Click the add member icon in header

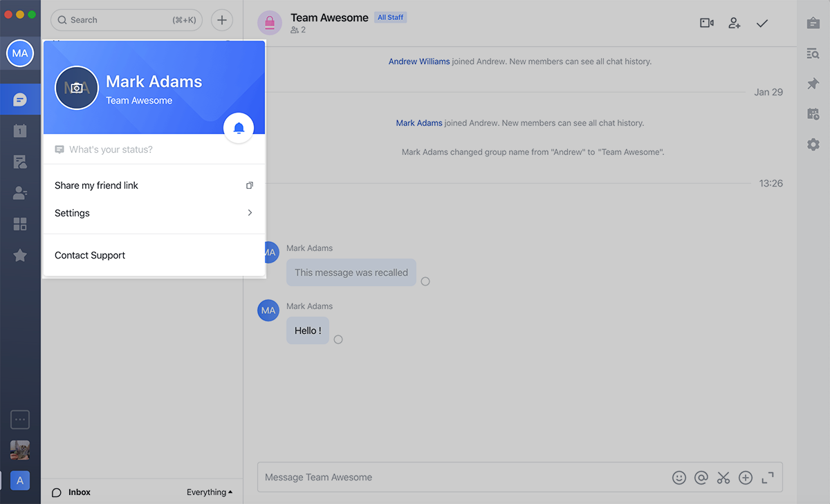tap(735, 23)
